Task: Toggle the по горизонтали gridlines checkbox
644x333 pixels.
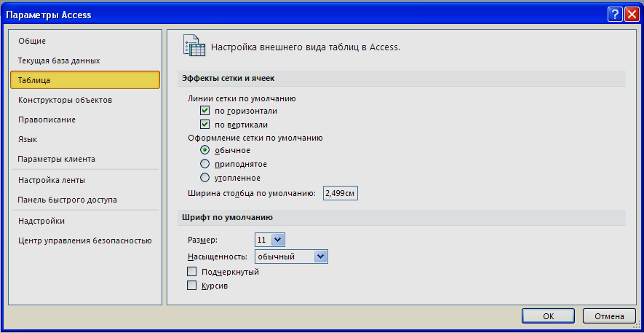Action: (204, 111)
